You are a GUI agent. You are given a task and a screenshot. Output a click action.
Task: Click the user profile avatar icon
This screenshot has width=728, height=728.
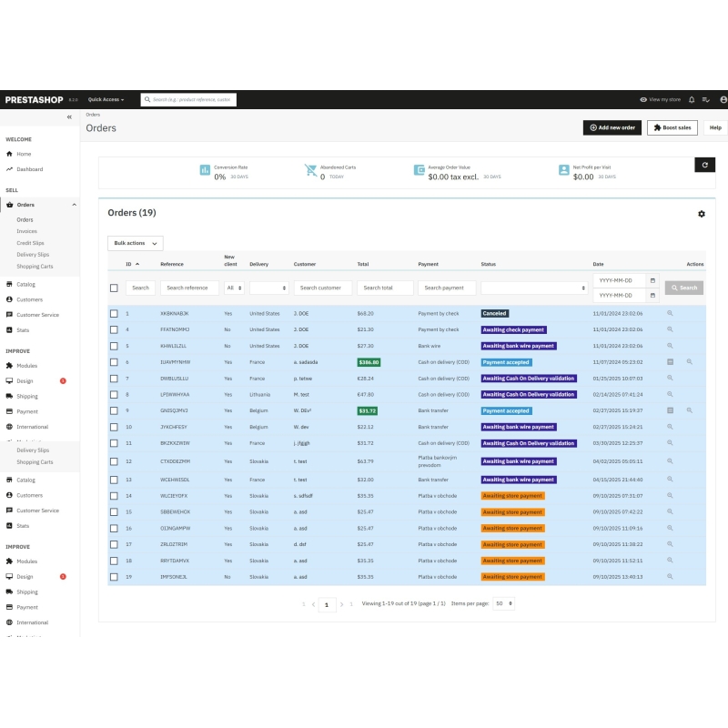[x=723, y=100]
